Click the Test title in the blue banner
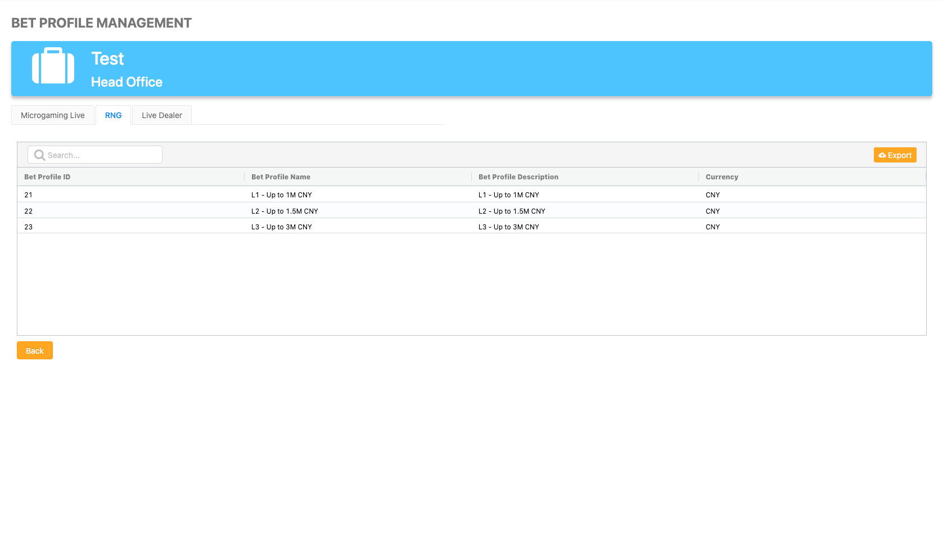 point(107,59)
